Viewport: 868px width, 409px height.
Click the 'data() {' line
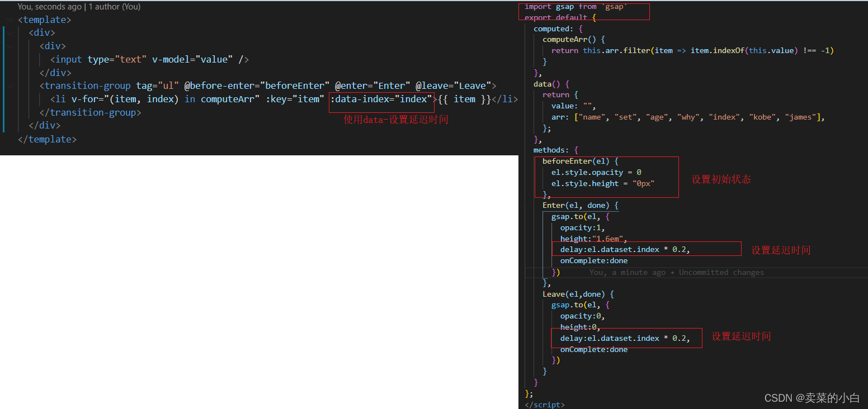click(x=551, y=84)
